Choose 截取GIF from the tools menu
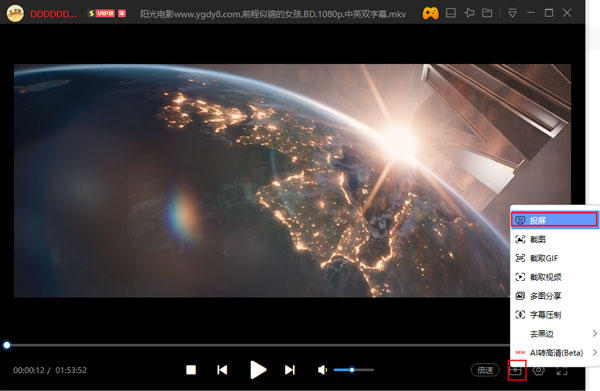 point(554,258)
